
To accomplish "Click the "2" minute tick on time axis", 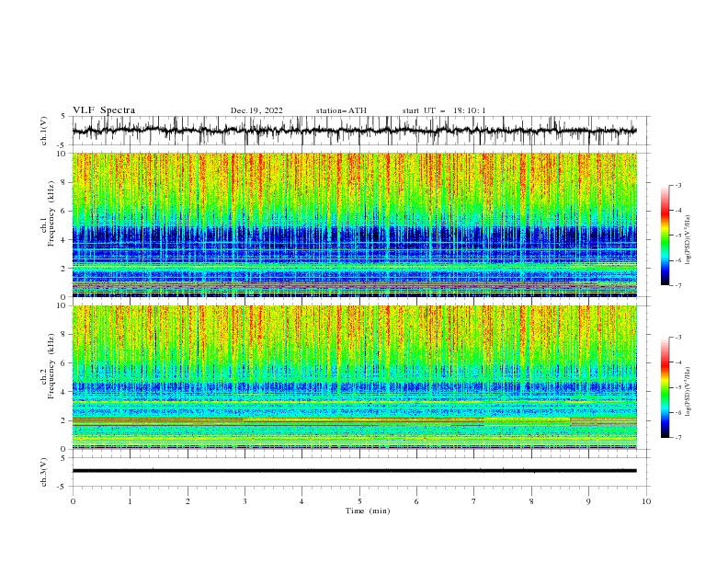I will pyautogui.click(x=188, y=501).
